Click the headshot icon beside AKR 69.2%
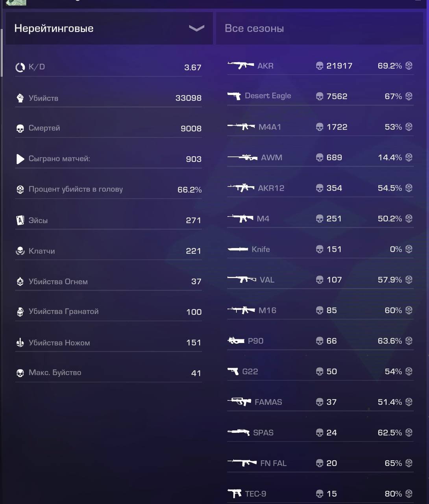 pos(409,66)
